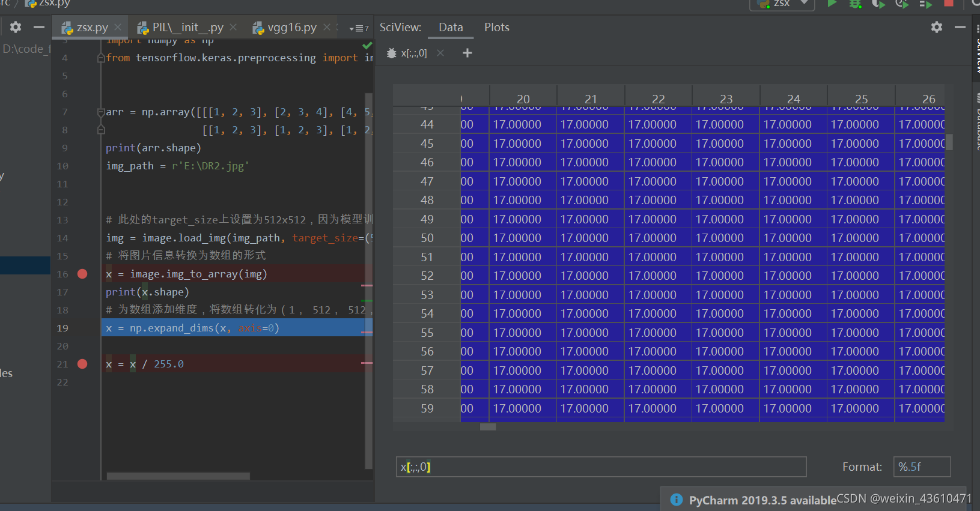Open the Plots tab in SciView

tap(497, 28)
